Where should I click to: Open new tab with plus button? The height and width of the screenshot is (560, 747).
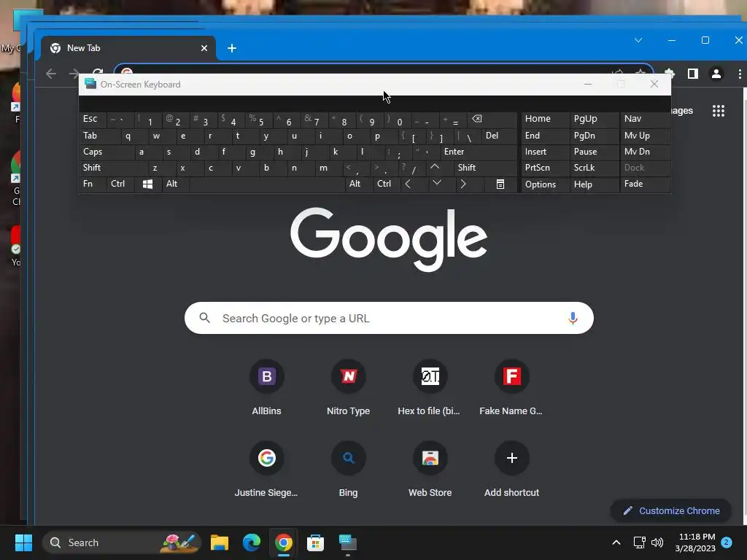coord(232,48)
